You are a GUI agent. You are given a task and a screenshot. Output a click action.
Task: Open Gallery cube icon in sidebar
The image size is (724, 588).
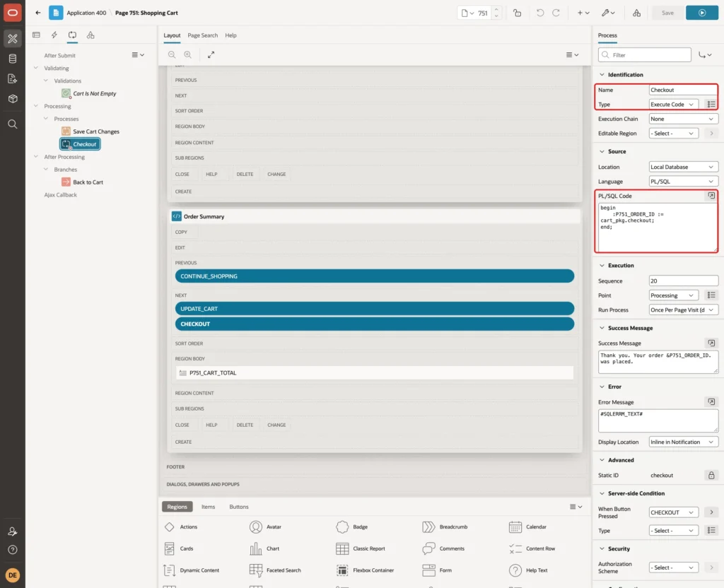(13, 98)
